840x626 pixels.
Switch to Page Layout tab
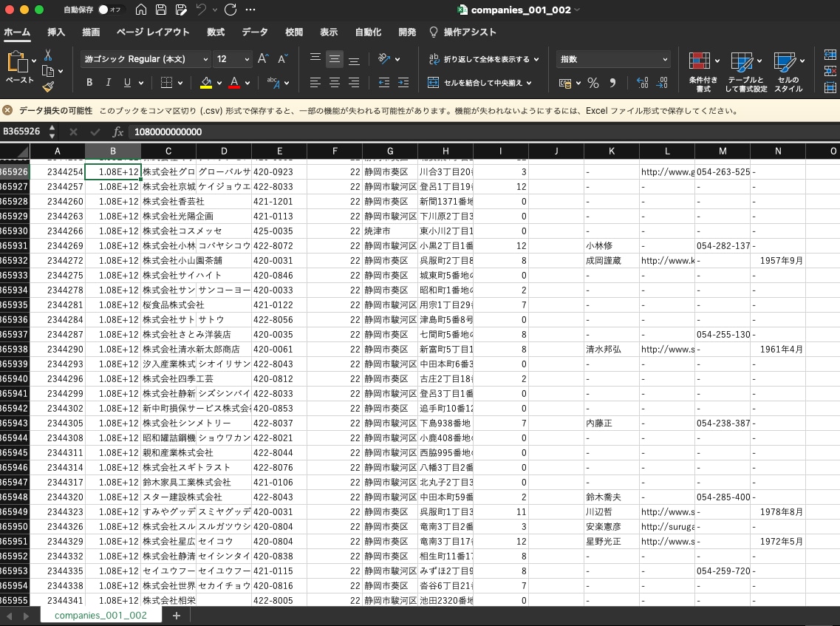pos(153,33)
